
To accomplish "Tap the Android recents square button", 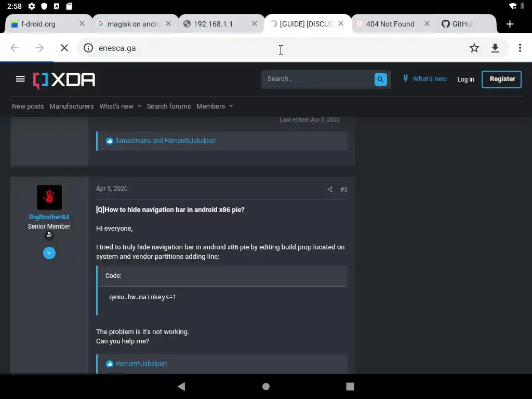I will tap(350, 387).
